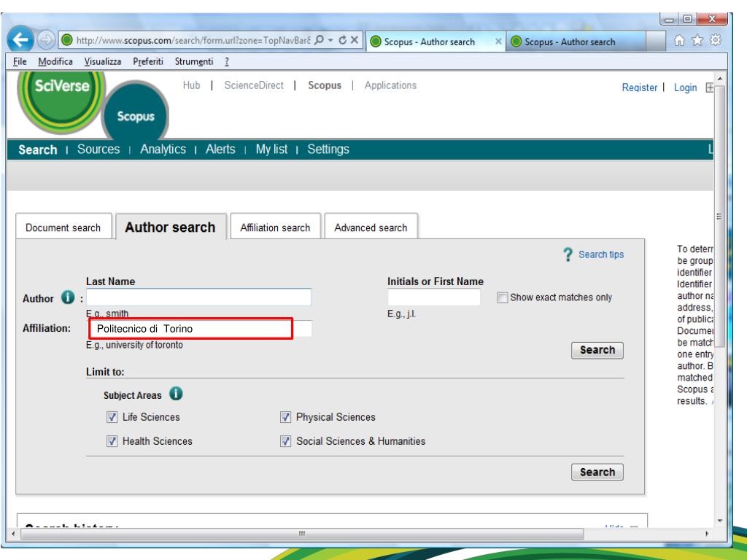This screenshot has height=560, width=747.
Task: Open My list in the navigation bar
Action: point(271,149)
